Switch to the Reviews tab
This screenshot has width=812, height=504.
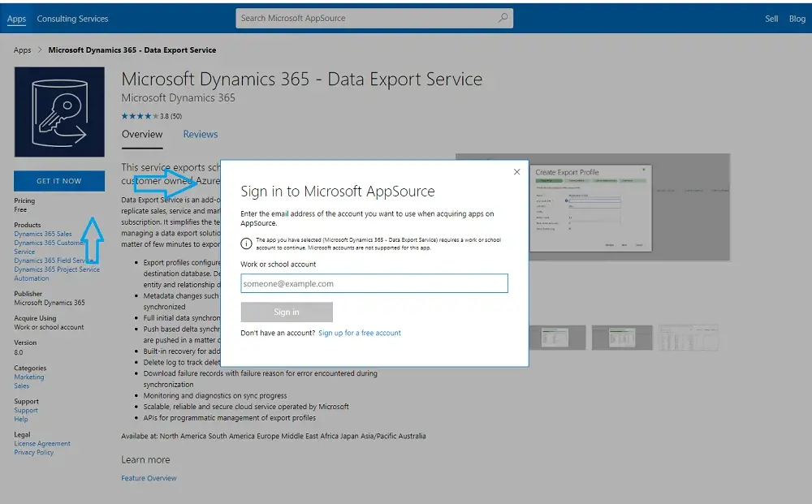click(x=201, y=135)
